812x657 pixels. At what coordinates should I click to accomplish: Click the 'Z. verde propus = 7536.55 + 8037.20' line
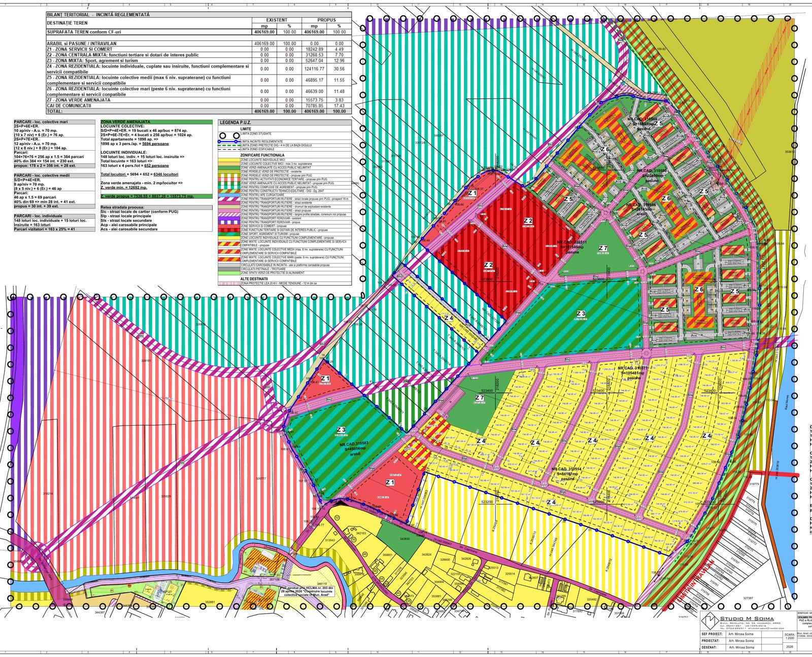(156, 196)
